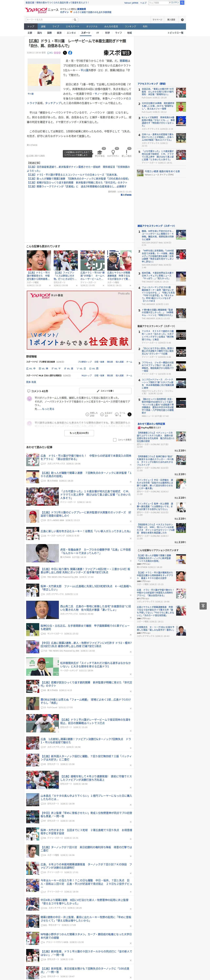210x980 pixels.
Task: Open the 広 vs. 中 game result
Action: (31, 369)
